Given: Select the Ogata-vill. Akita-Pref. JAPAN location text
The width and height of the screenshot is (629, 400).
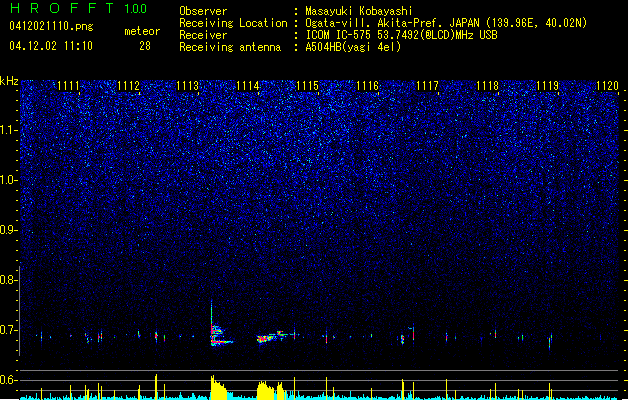Looking at the screenshot, I should coord(446,23).
